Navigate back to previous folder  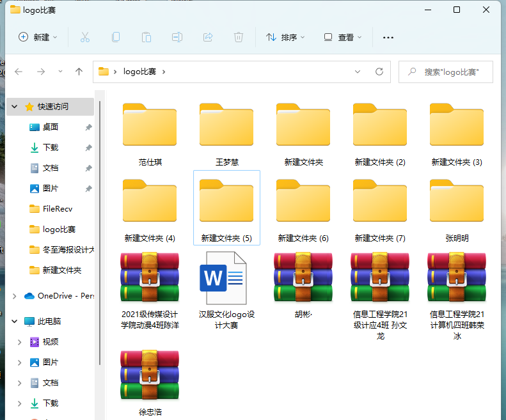click(x=19, y=72)
